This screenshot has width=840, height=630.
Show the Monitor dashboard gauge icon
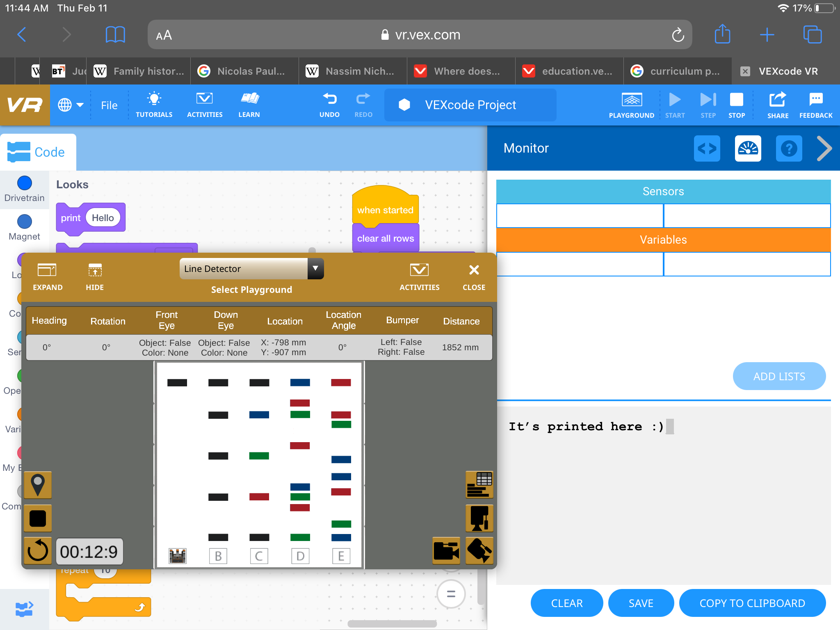pos(748,148)
